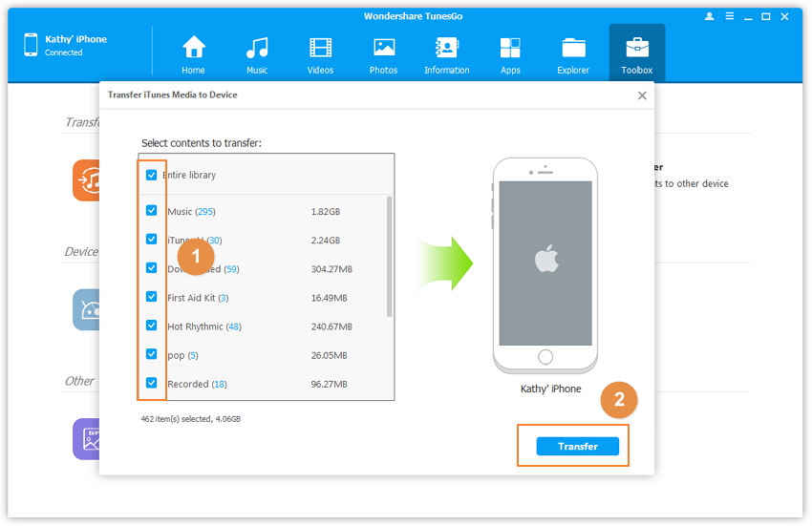812x526 pixels.
Task: Open the Information contacts icon
Action: tap(446, 48)
